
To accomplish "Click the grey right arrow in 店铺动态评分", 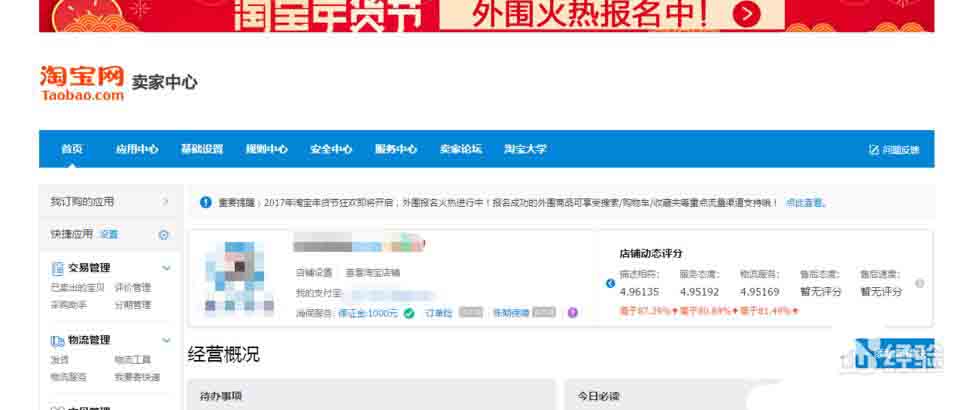I will point(920,283).
